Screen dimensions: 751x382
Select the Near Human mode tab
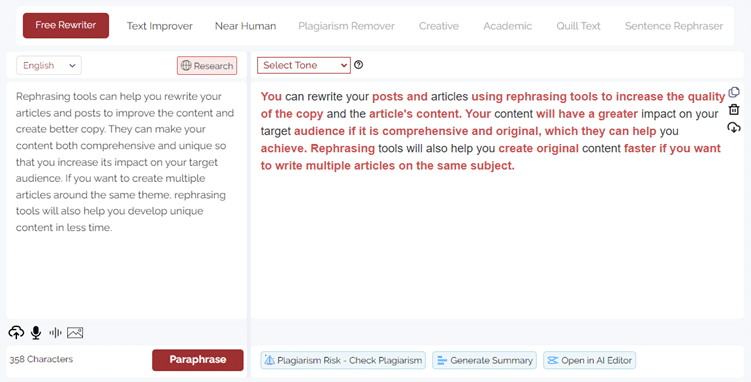pos(245,26)
